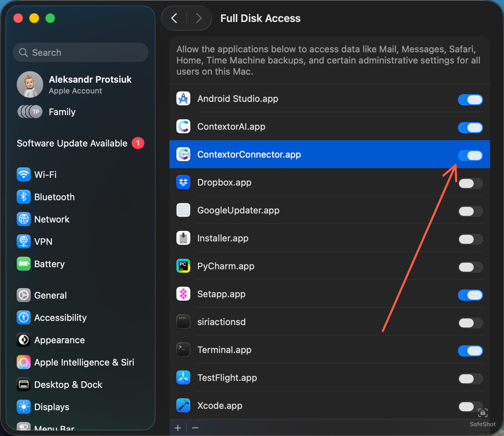Click the Desktop & Dock icon
The image size is (504, 436).
[x=24, y=385]
